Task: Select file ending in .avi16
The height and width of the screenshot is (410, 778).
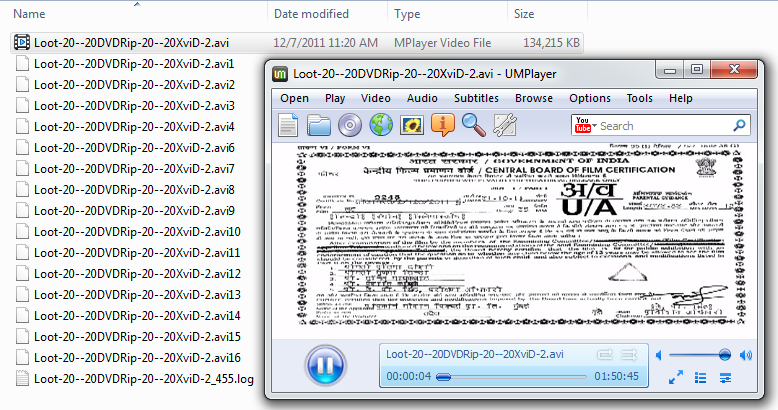Action: (137, 358)
